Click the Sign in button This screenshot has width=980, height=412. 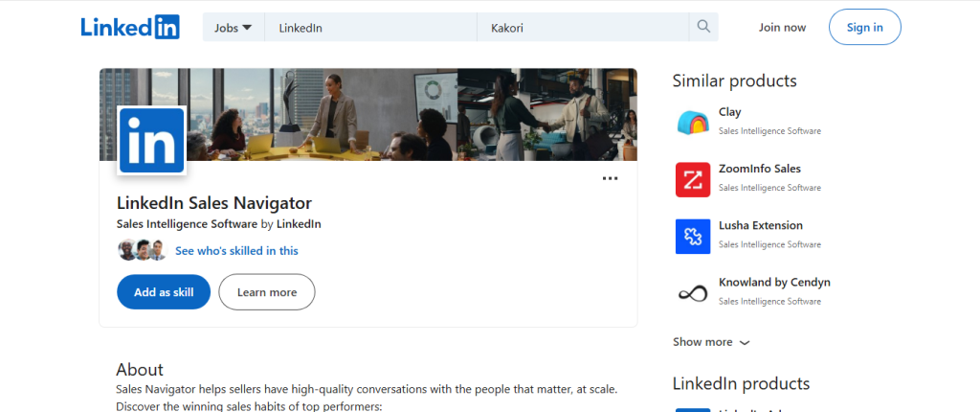(x=865, y=27)
